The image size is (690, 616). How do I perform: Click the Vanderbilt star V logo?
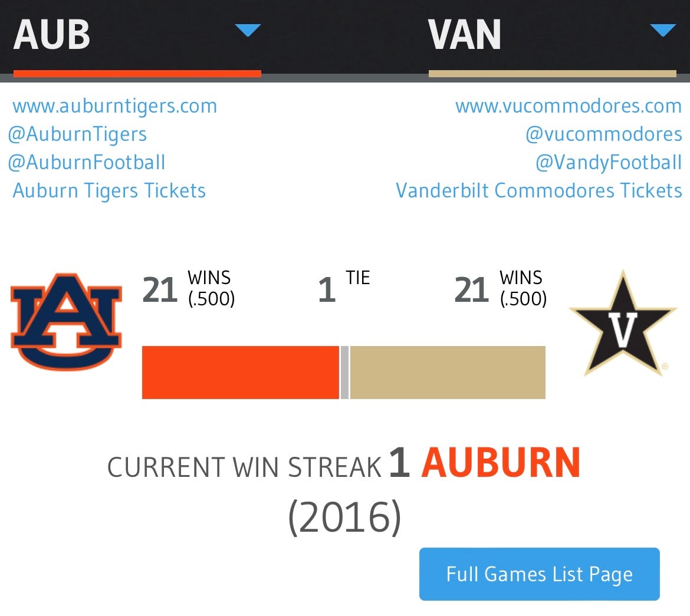click(x=622, y=323)
